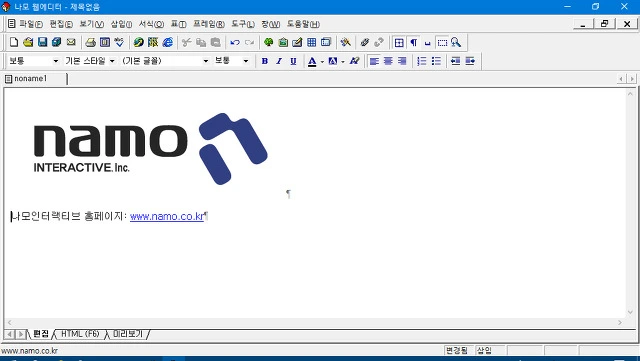Screen dimensions: 640x361
Task: Click the Undo arrow icon
Action: pos(235,42)
